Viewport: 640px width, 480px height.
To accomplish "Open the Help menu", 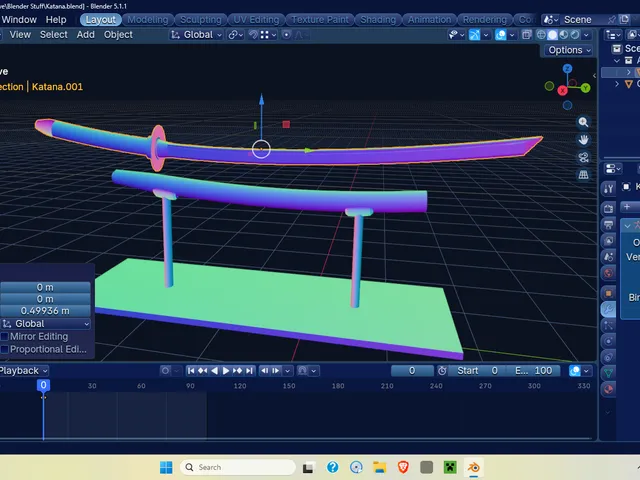I will [x=56, y=20].
